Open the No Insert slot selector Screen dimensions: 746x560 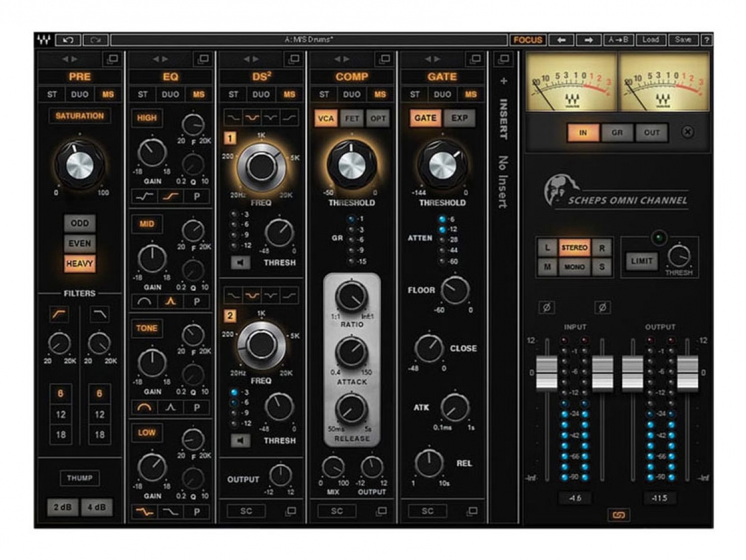[504, 181]
